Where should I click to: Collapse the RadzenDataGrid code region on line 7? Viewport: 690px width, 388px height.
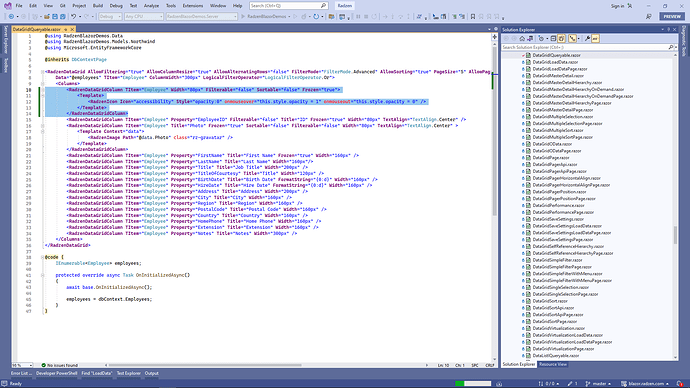[43, 72]
